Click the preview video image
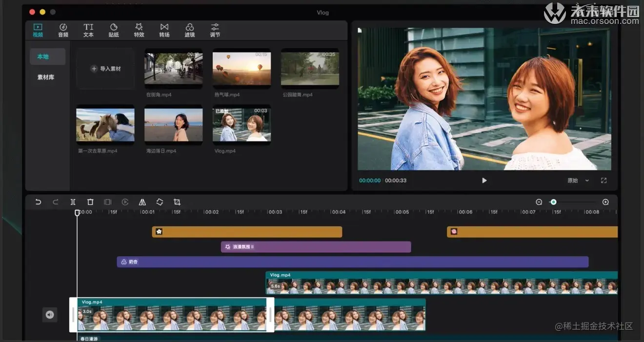The image size is (644, 342). 484,99
